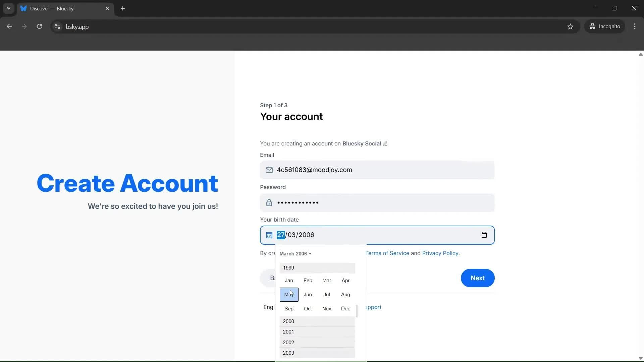644x362 pixels.
Task: Click the pencil icon beside Bluesky Social
Action: (x=385, y=143)
